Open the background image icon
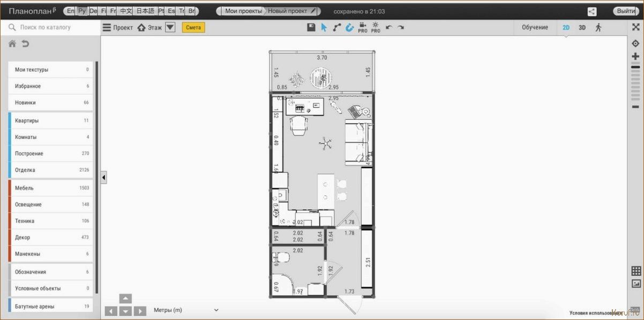This screenshot has height=320, width=644. (636, 284)
